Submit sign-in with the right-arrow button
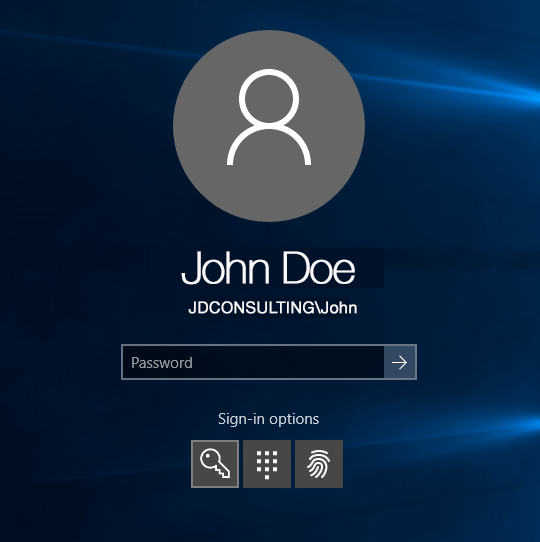Screen dimensions: 540x542 pos(400,362)
